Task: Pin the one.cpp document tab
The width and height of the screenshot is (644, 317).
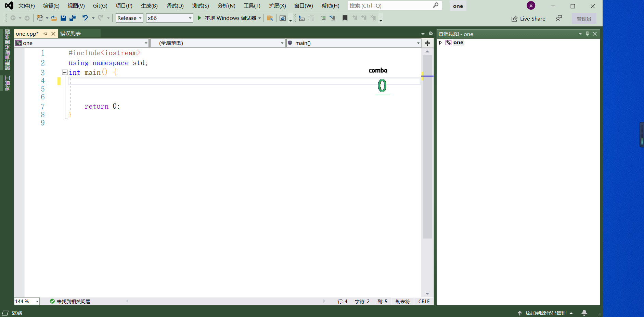Action: 45,34
